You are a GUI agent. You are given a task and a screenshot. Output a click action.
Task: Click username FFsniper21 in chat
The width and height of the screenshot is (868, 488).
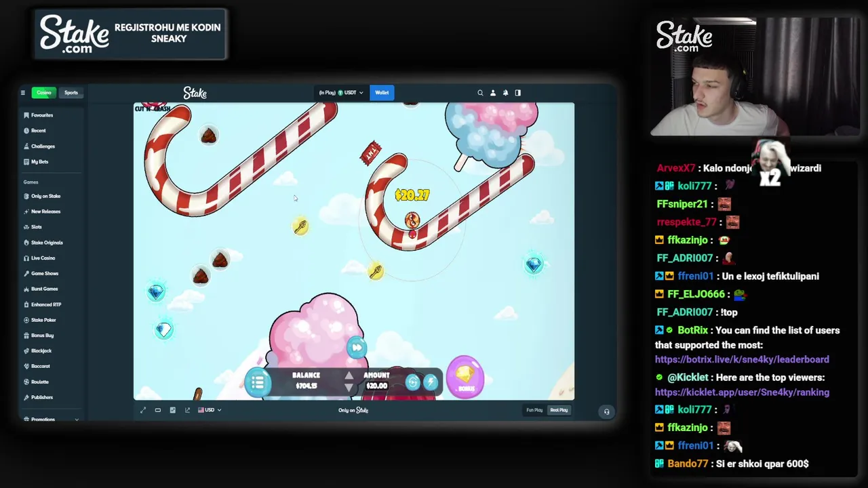click(683, 204)
